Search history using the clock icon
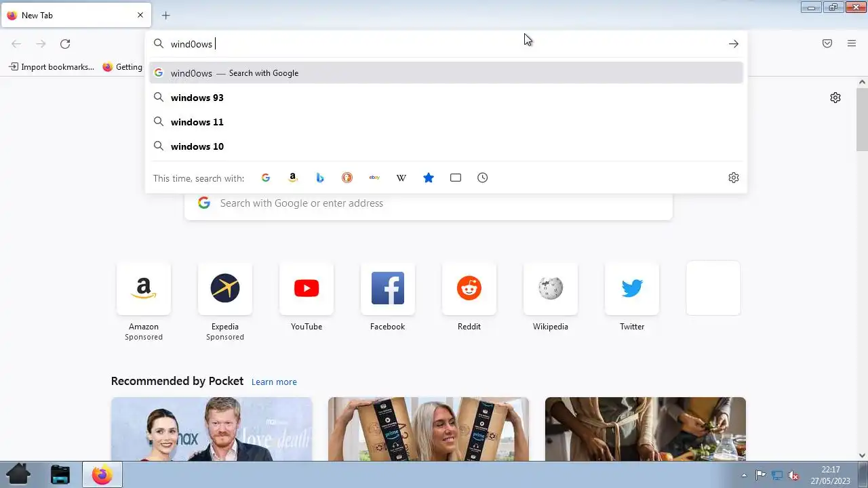 (x=483, y=178)
